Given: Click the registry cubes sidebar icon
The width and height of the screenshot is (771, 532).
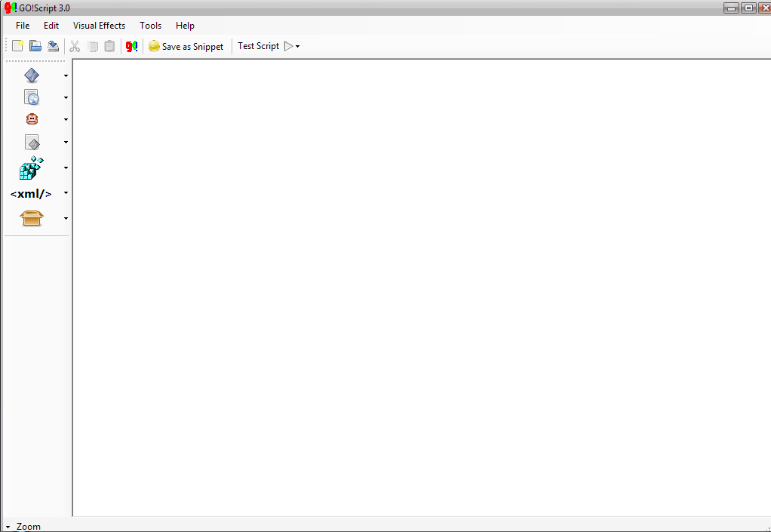Looking at the screenshot, I should click(32, 168).
